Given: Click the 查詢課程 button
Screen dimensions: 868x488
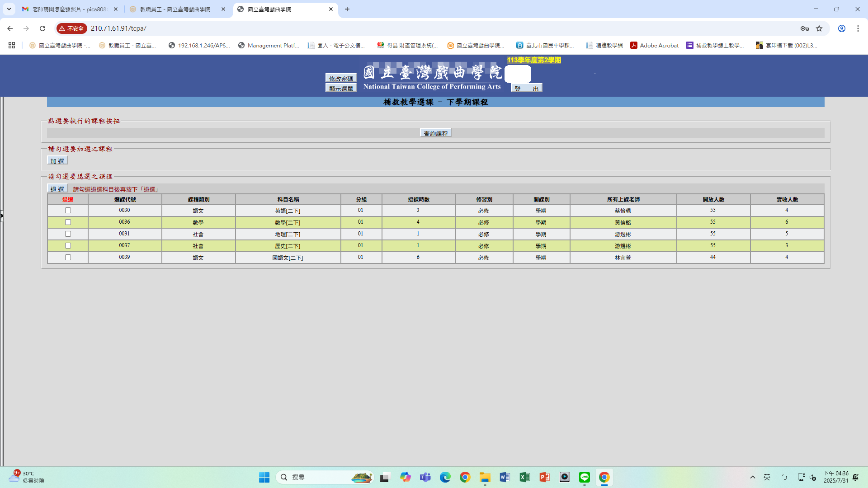Looking at the screenshot, I should [x=435, y=133].
